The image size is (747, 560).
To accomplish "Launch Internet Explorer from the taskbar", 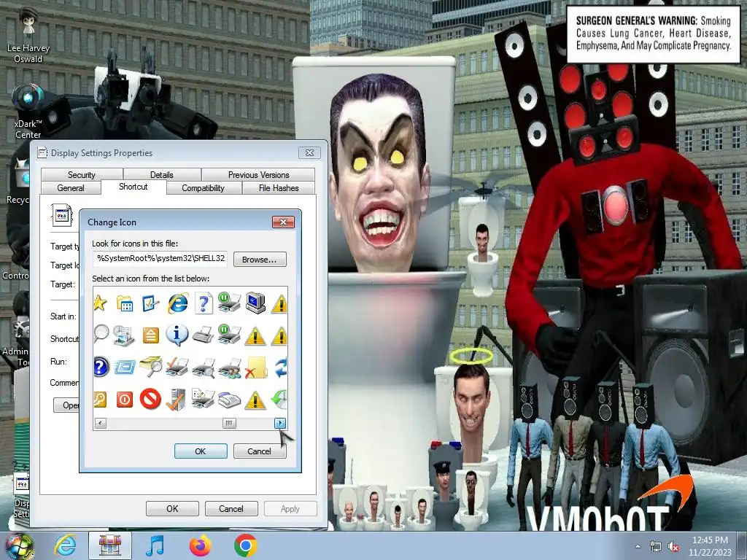I will coord(64,545).
